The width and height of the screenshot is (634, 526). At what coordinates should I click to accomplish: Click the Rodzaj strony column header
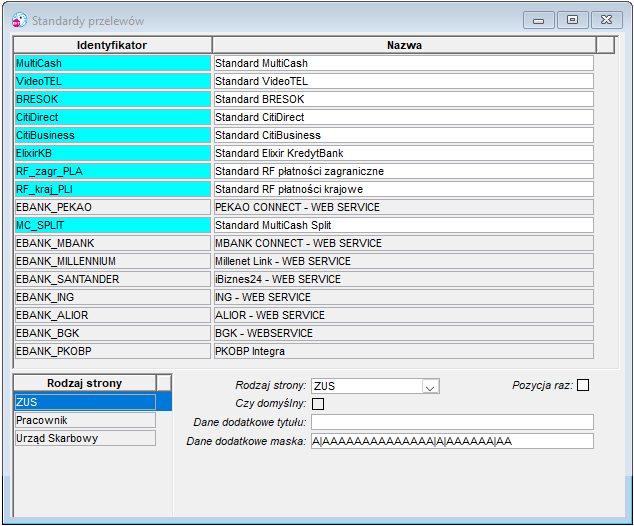tap(85, 383)
